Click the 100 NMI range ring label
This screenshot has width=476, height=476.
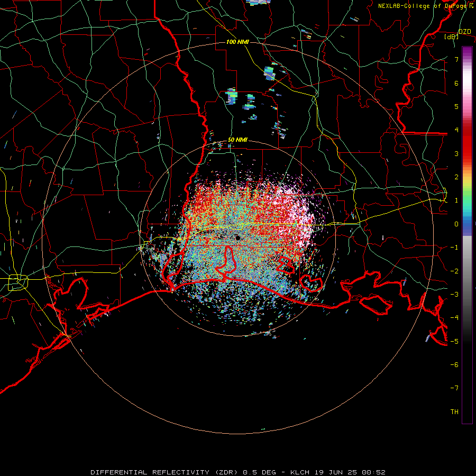pos(237,42)
